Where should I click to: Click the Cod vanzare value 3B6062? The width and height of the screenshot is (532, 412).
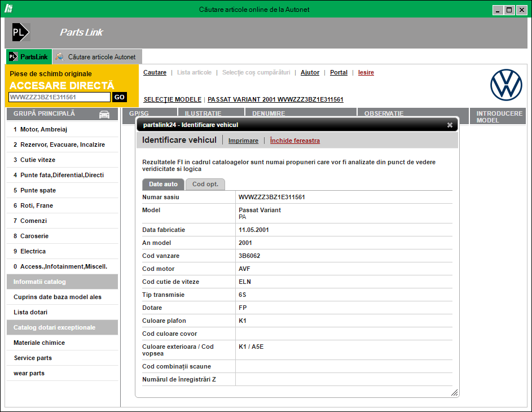tap(249, 256)
